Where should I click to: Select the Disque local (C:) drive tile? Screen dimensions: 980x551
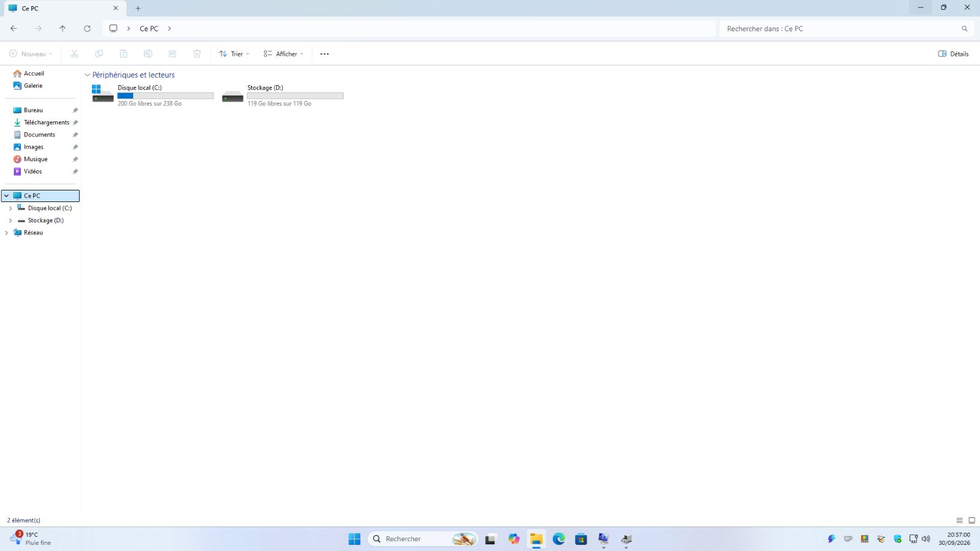[x=153, y=96]
